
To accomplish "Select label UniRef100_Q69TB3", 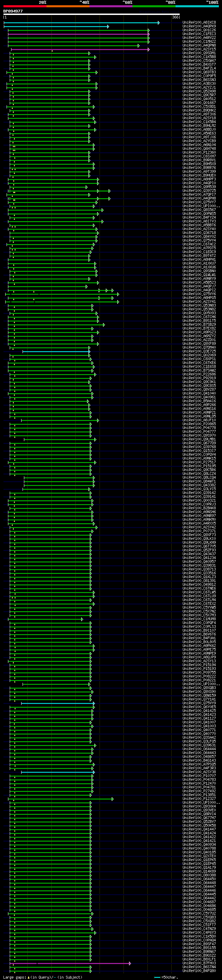I will coord(199,72).
